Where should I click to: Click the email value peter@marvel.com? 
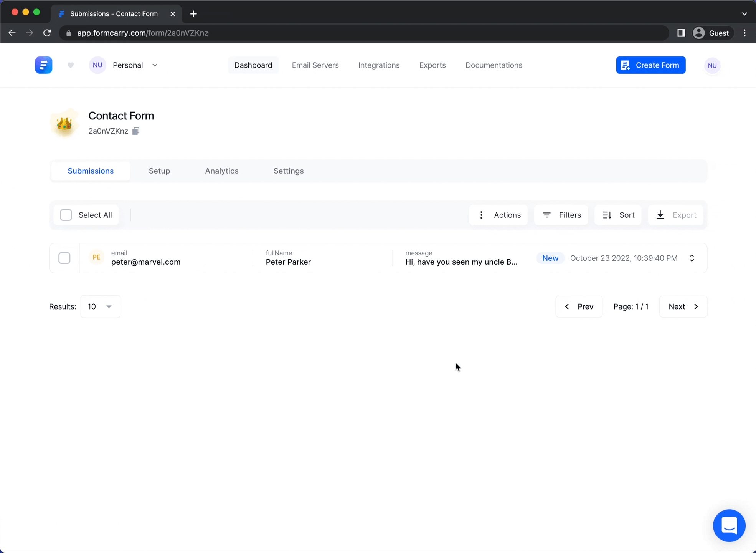(x=146, y=262)
